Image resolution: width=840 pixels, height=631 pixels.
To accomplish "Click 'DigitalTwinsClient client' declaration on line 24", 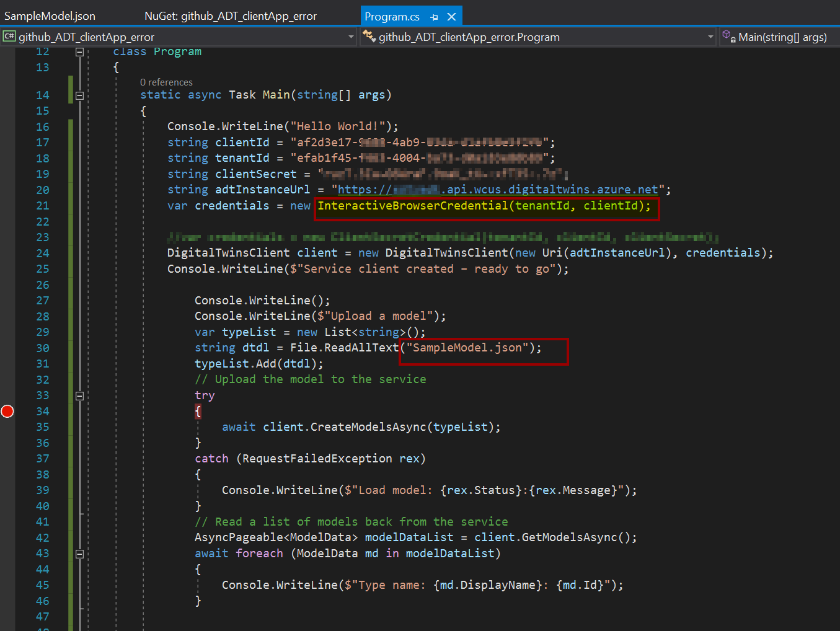I will click(x=252, y=253).
